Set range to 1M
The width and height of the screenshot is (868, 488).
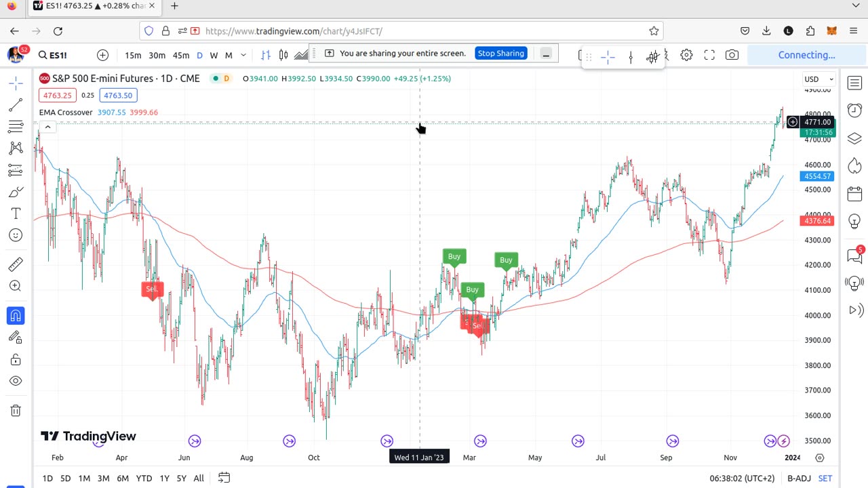(84, 479)
